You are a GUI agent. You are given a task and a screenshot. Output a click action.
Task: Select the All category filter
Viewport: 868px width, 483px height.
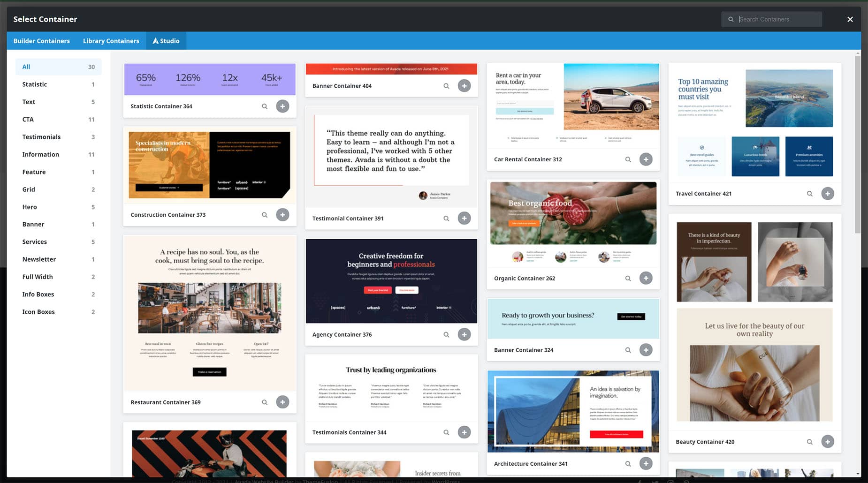pos(59,67)
